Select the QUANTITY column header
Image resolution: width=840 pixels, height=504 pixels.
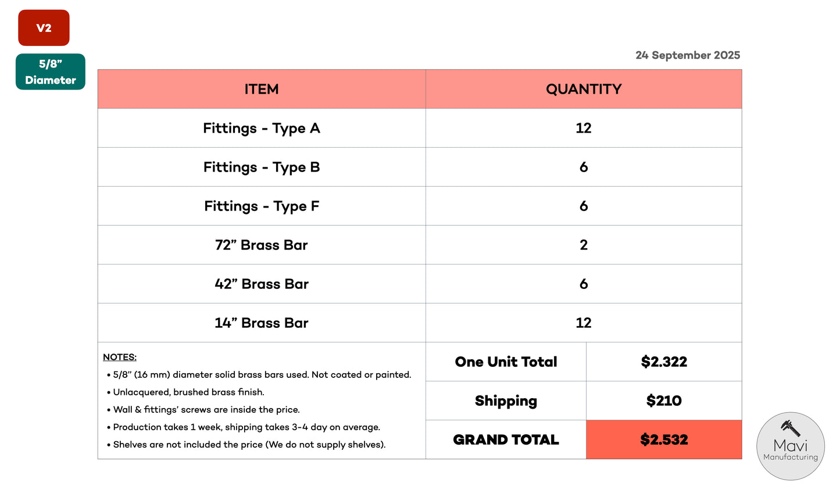click(x=584, y=89)
